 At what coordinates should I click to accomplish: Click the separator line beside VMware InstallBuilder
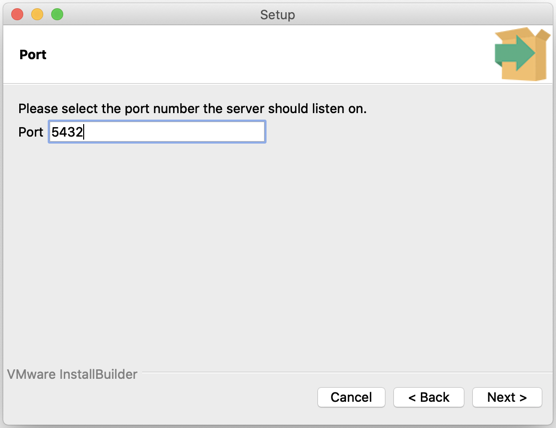point(346,372)
